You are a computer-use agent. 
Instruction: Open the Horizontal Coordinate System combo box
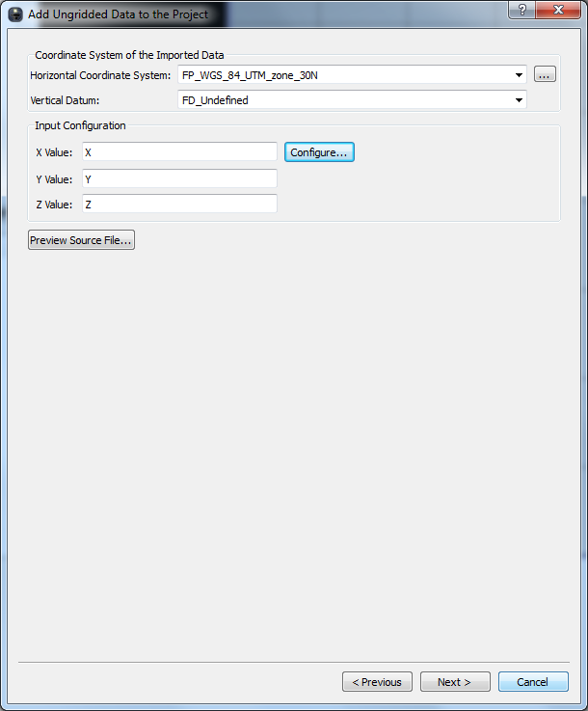(x=352, y=75)
